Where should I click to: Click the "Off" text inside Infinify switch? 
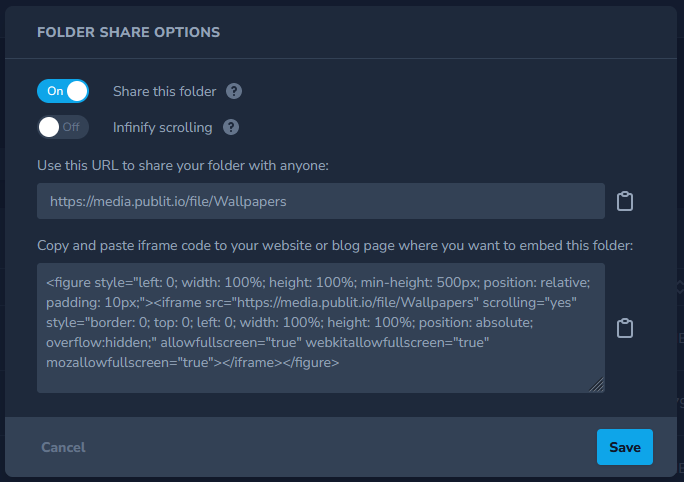point(71,127)
